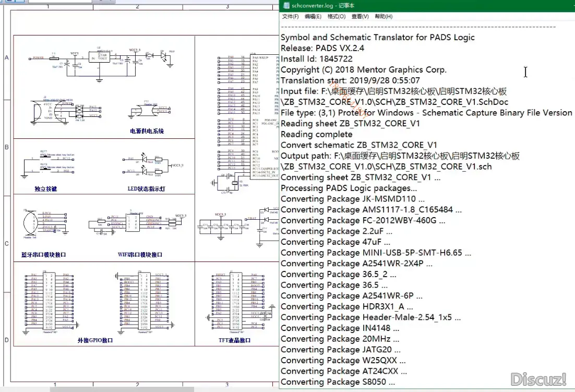Click the 'Output path:' line in the log
The image size is (575, 392).
[400, 156]
